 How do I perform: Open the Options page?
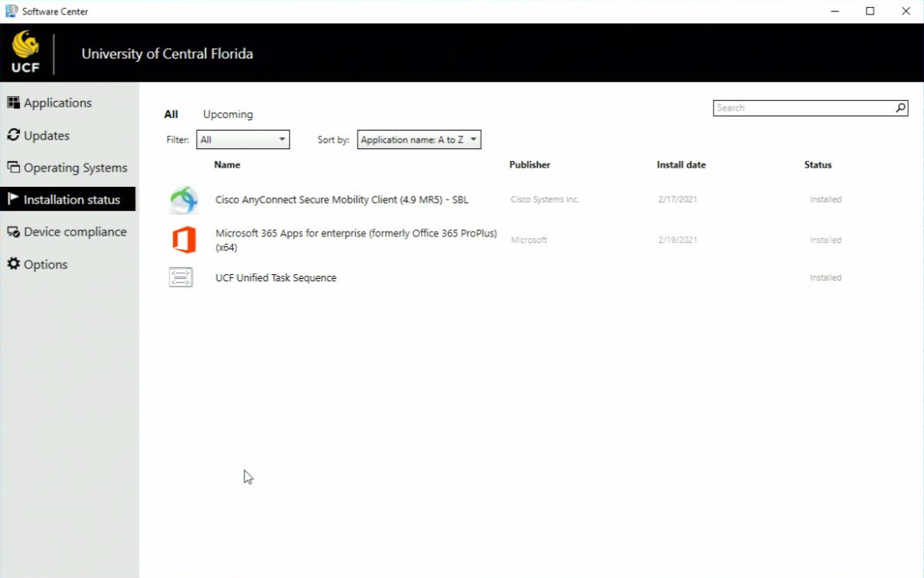pyautogui.click(x=46, y=265)
